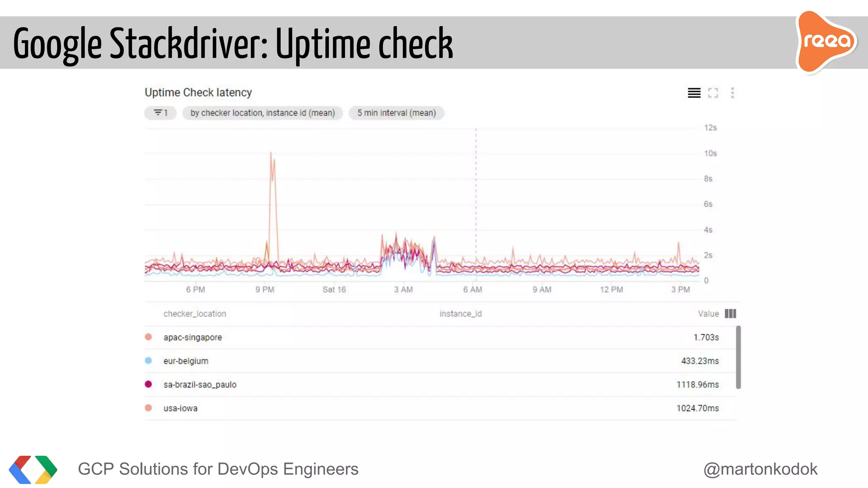Click the legend columns selector icon
This screenshot has height=488, width=868.
[730, 313]
